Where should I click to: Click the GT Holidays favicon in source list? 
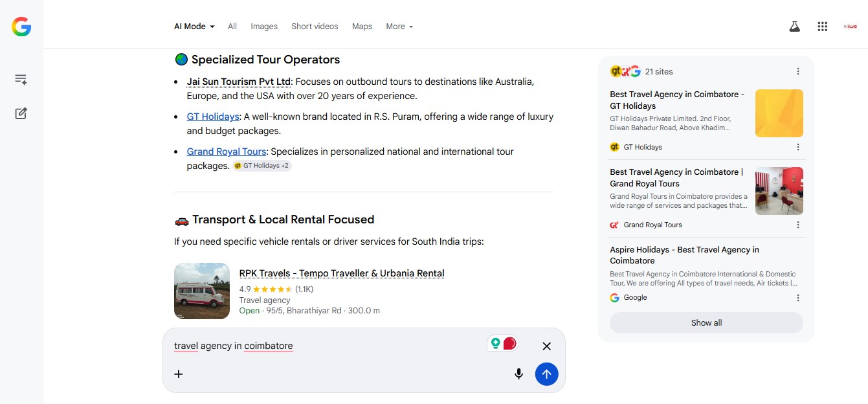tap(615, 147)
